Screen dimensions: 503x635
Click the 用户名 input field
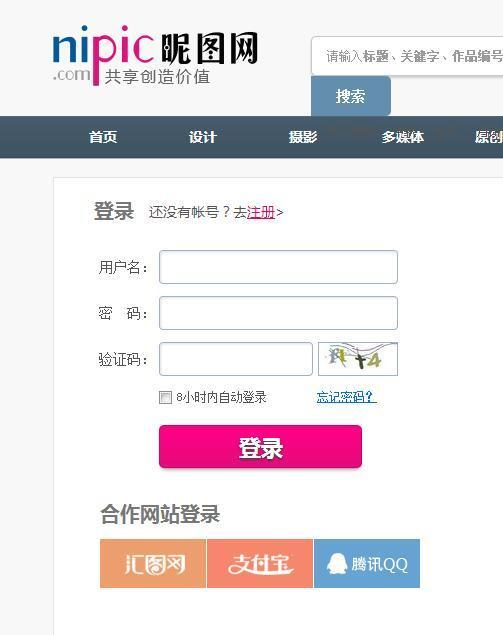pyautogui.click(x=278, y=267)
